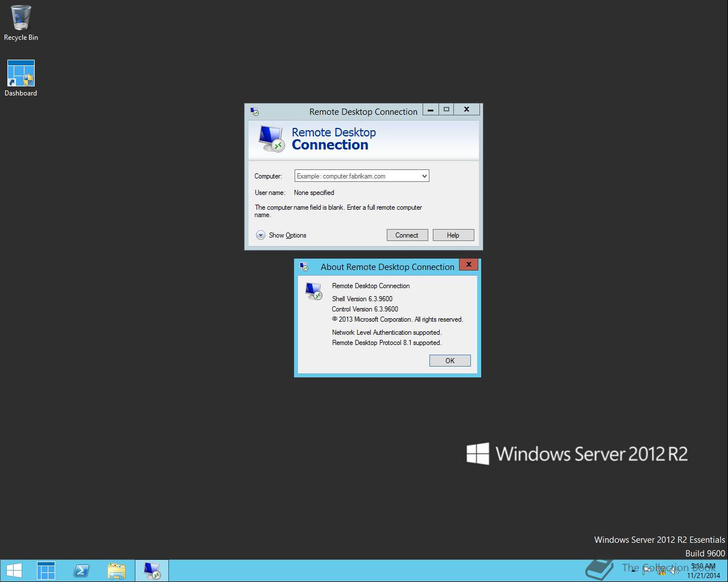Click the taskbar date 11/21/2014
The height and width of the screenshot is (582, 728).
pyautogui.click(x=703, y=575)
